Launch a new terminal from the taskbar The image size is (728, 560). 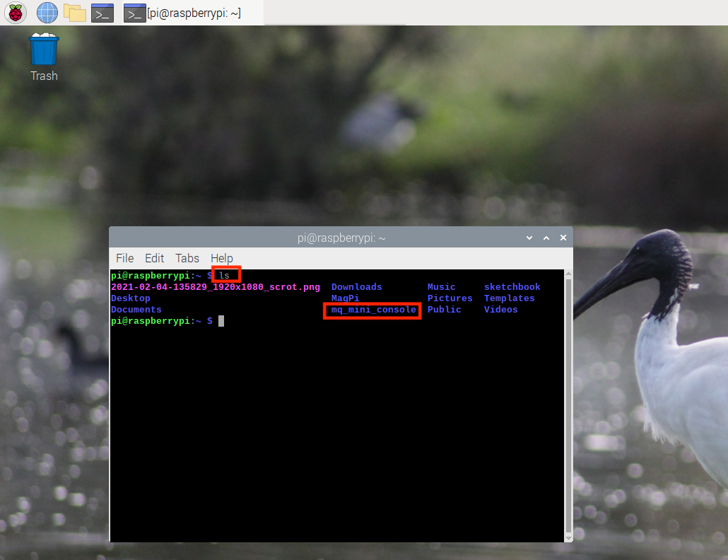102,13
